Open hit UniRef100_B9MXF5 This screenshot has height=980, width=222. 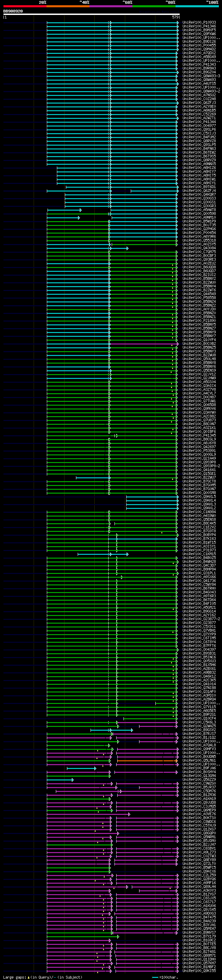(x=199, y=30)
